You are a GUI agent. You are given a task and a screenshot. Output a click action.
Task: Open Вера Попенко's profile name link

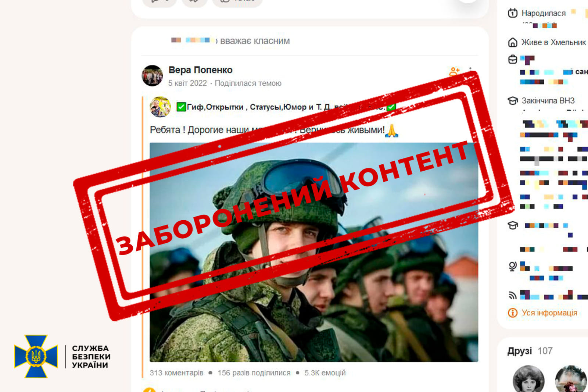pyautogui.click(x=200, y=70)
